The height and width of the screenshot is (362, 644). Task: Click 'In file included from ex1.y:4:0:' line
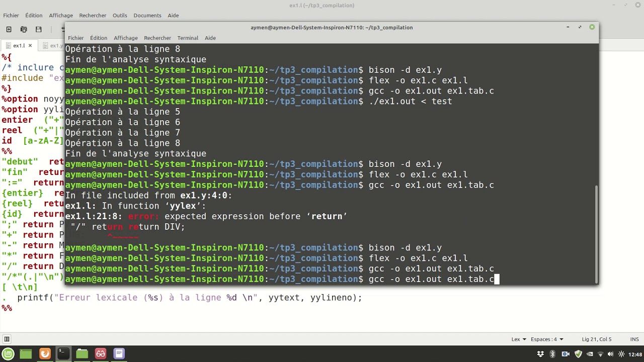point(148,196)
